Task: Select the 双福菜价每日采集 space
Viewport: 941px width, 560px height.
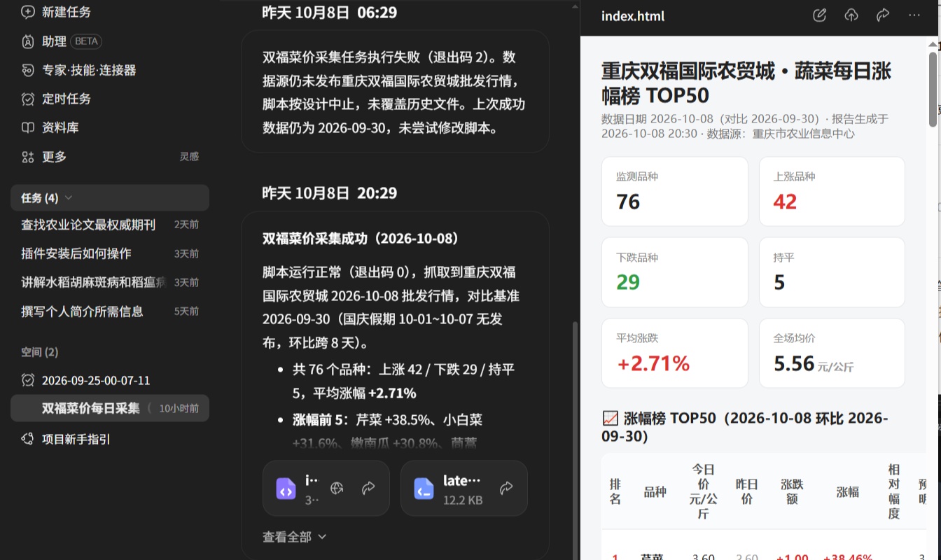Action: [110, 408]
